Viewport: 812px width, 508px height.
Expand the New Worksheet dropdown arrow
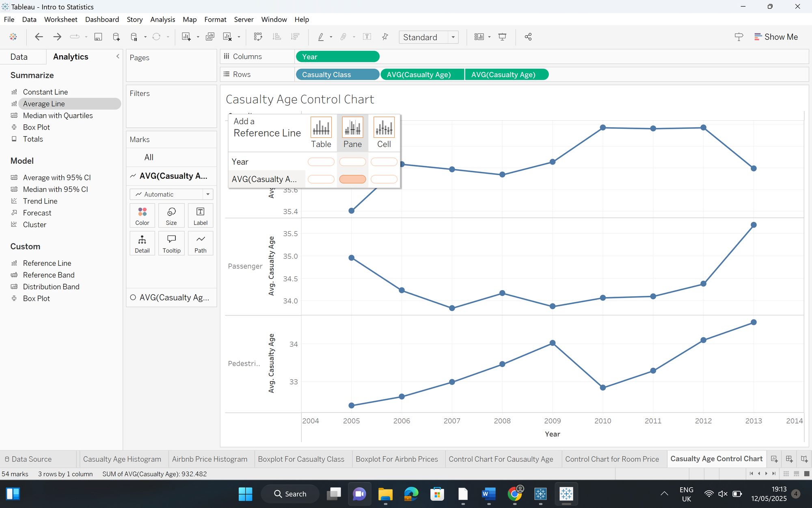[x=198, y=37]
